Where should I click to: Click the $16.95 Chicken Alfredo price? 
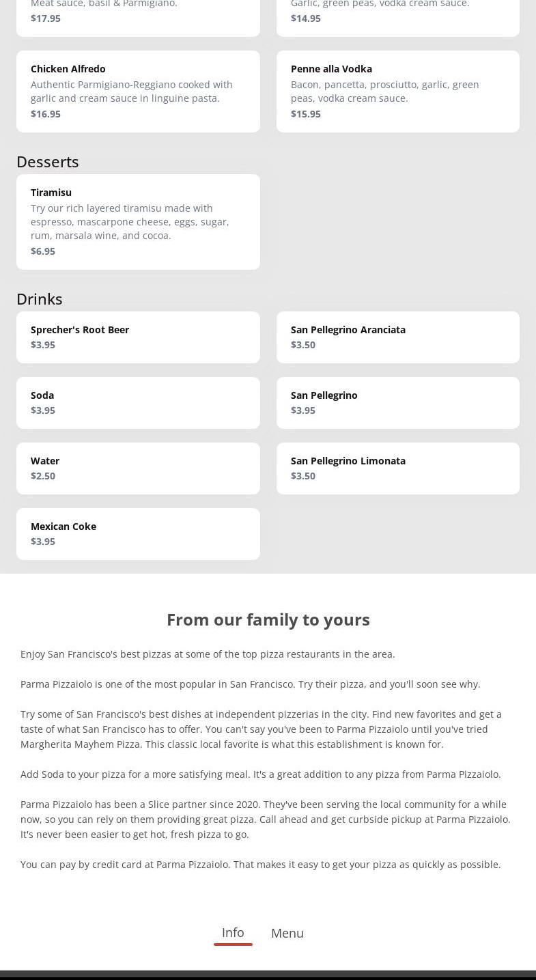tap(46, 114)
